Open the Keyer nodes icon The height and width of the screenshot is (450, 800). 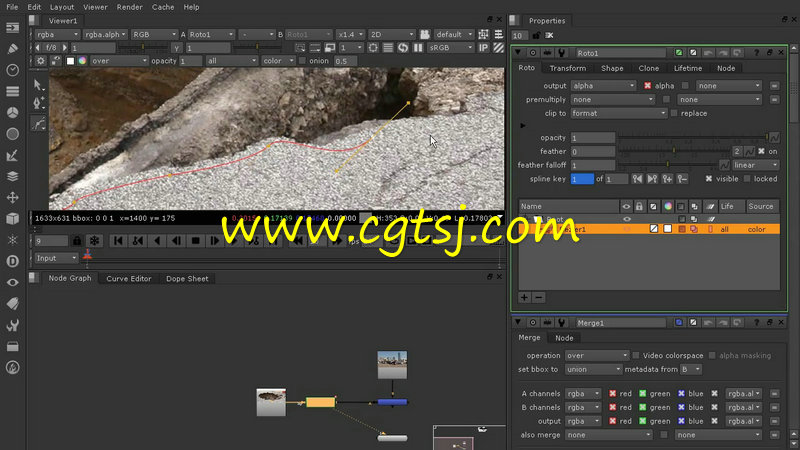[12, 155]
